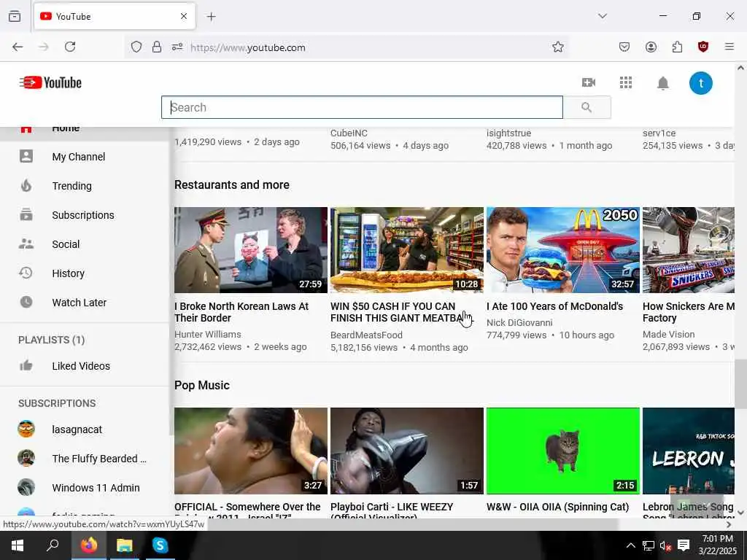Image resolution: width=747 pixels, height=560 pixels.
Task: Reload the current page
Action: click(x=70, y=47)
